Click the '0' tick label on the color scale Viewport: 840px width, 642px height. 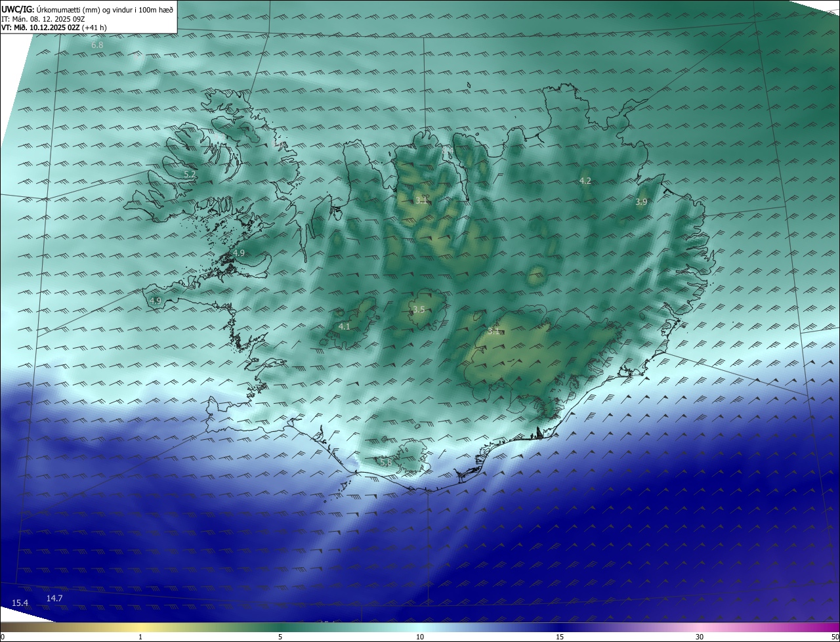(3, 637)
